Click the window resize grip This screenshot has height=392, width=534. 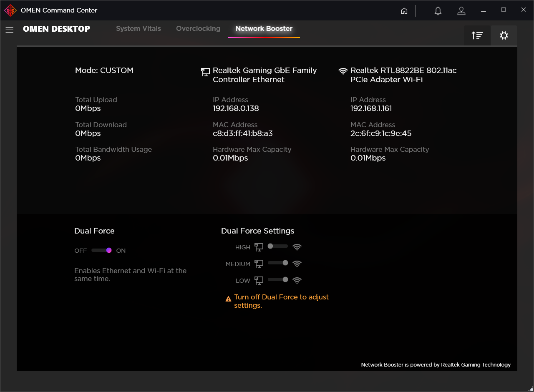(530, 388)
